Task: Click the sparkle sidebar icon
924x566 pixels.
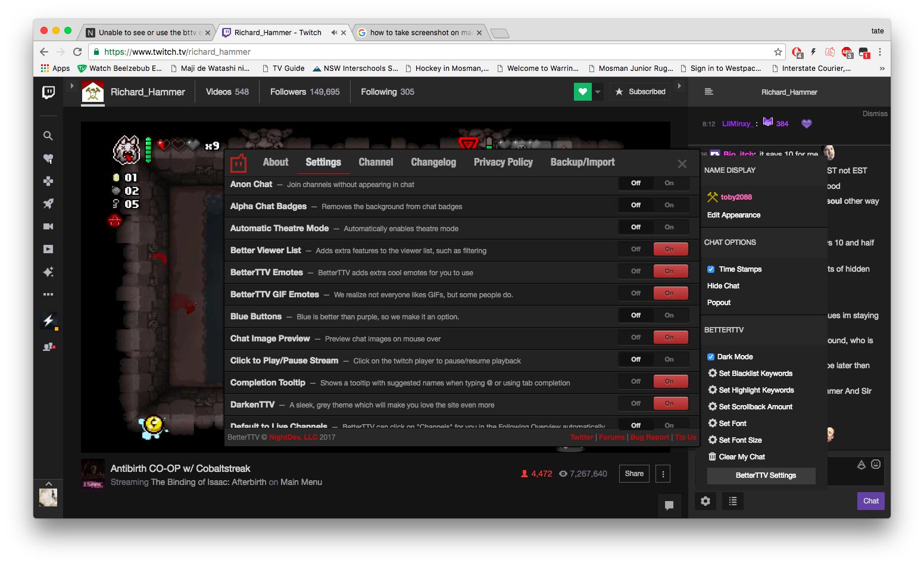Action: pos(48,272)
